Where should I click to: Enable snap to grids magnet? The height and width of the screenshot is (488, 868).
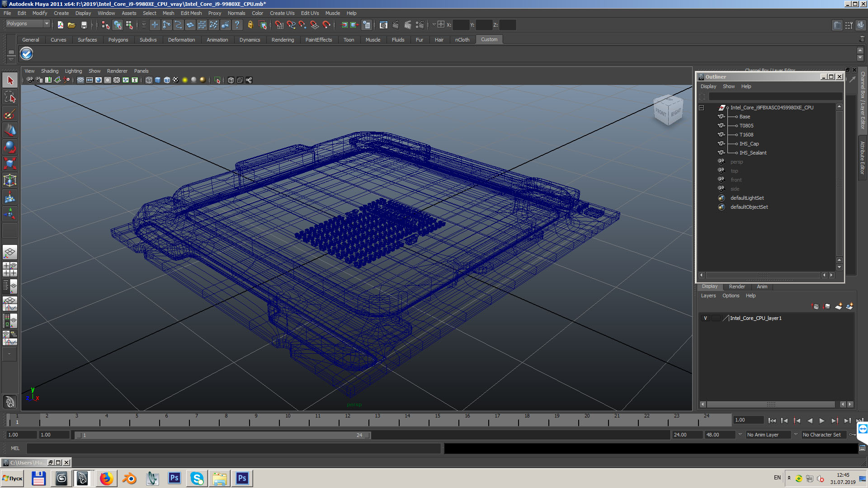coord(279,25)
